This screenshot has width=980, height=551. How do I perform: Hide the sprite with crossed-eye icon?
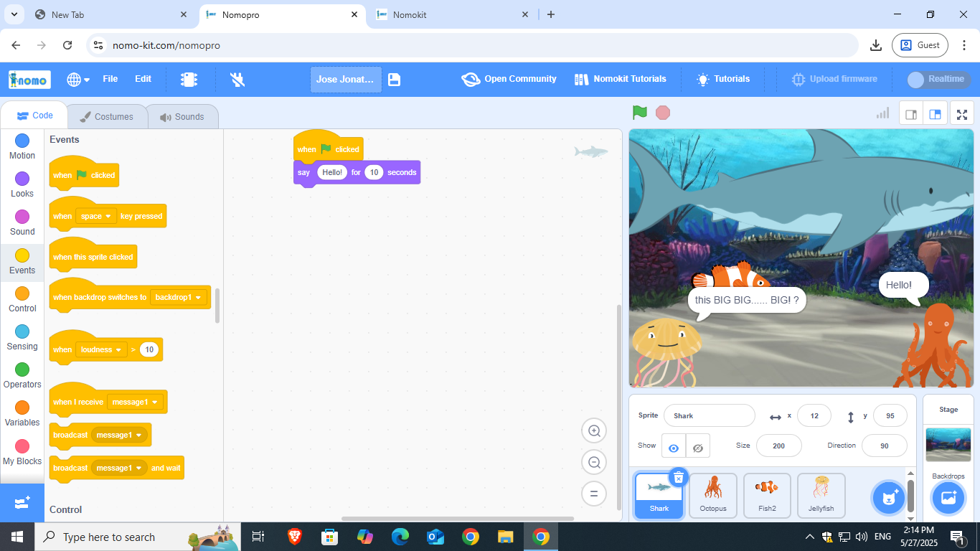tap(698, 448)
